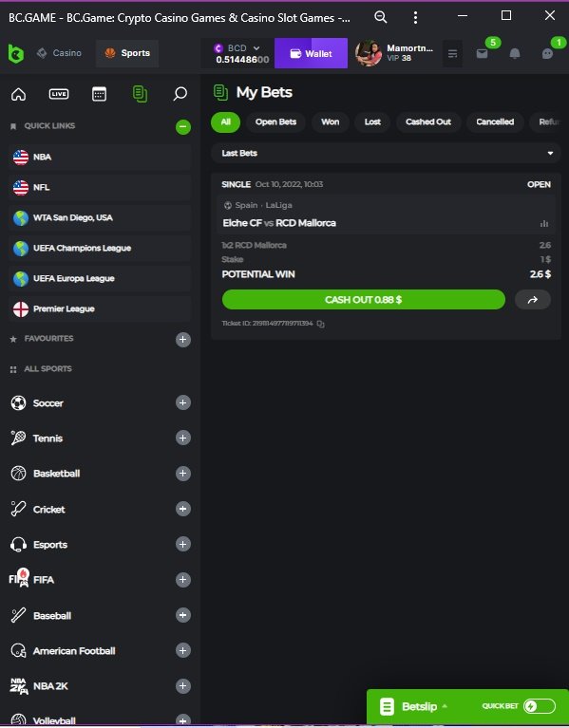Image resolution: width=569 pixels, height=728 pixels.
Task: Open the search magnifier in sports nav
Action: pos(180,94)
